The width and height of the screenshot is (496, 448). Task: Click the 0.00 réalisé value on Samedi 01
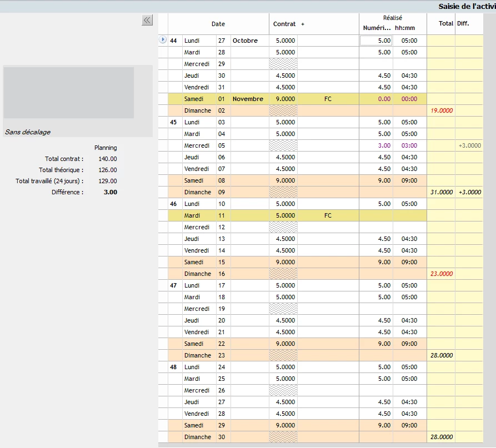tap(384, 99)
